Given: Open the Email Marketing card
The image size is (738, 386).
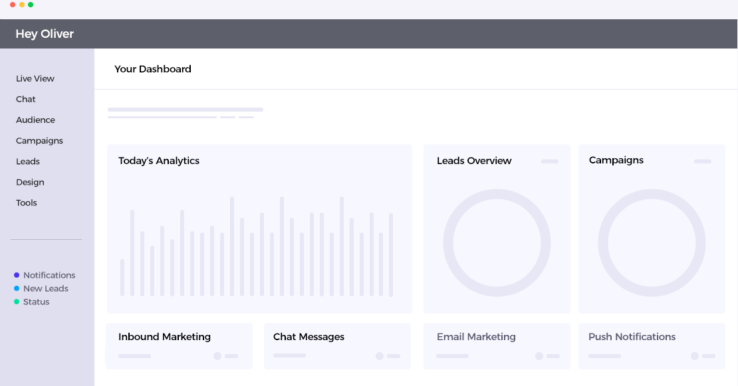Looking at the screenshot, I should (x=497, y=346).
